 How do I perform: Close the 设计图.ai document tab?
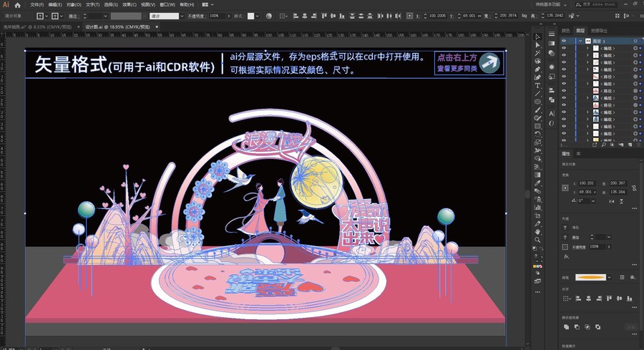click(x=157, y=26)
